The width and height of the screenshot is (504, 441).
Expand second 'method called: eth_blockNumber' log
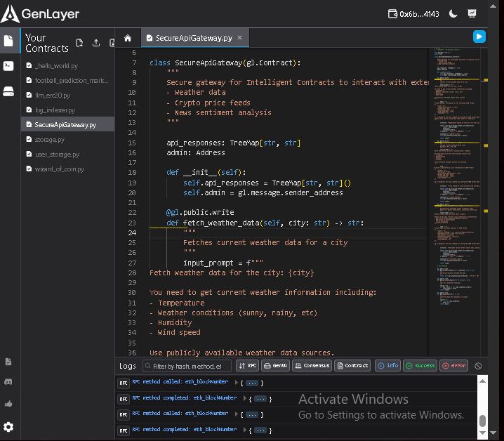pos(237,414)
